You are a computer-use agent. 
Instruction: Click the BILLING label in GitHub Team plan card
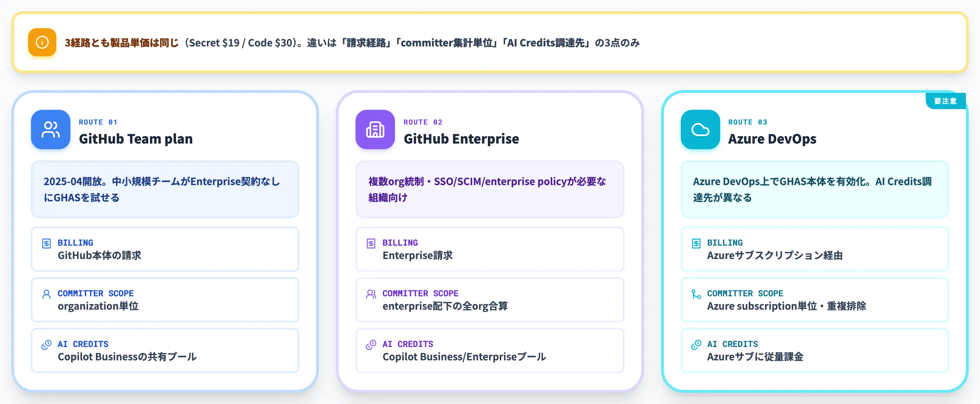pos(75,242)
